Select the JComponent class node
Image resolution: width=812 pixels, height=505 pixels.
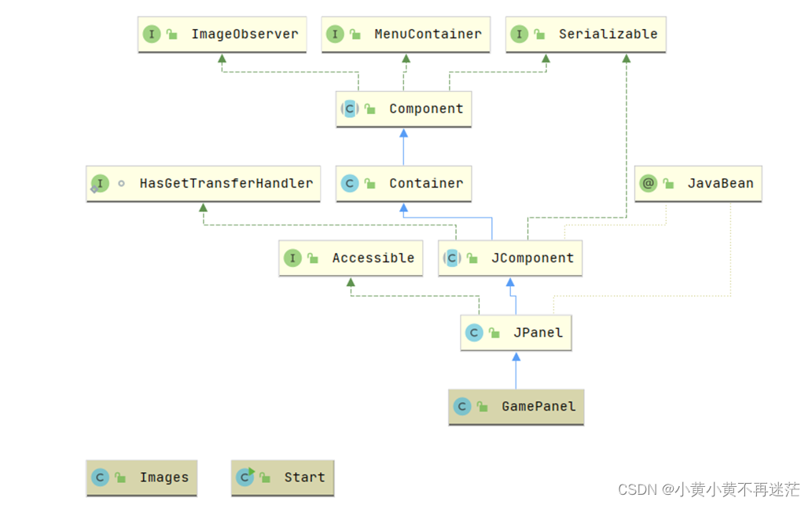tap(510, 258)
